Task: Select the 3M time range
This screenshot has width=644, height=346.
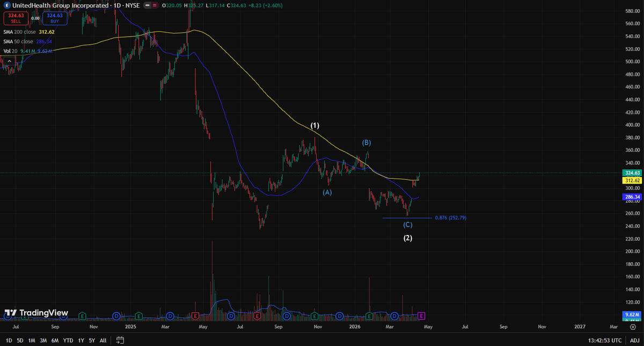Action: [x=43, y=341]
